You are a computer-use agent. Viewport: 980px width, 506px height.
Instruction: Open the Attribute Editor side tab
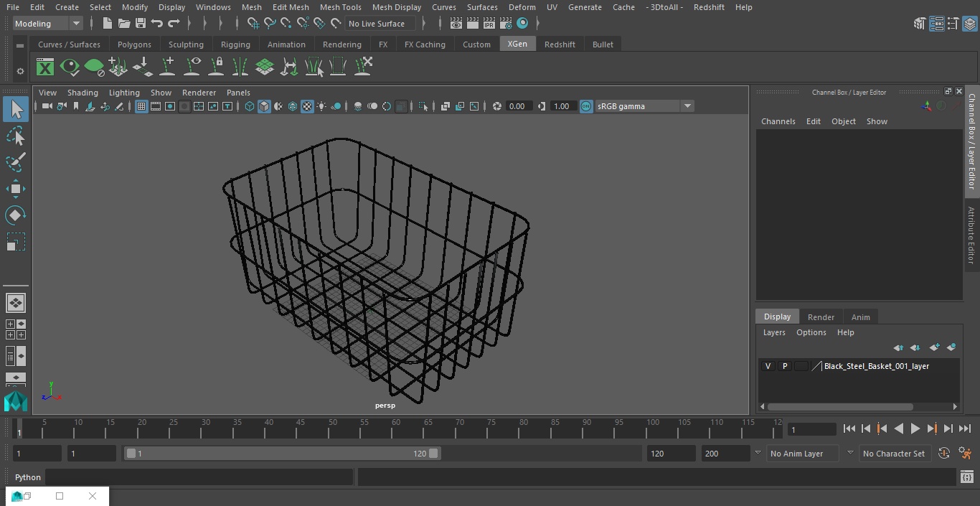point(971,235)
